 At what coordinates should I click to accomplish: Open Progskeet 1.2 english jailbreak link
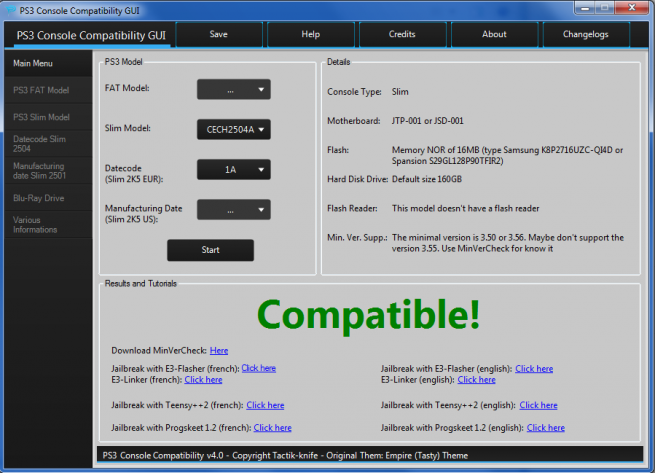[x=545, y=427]
